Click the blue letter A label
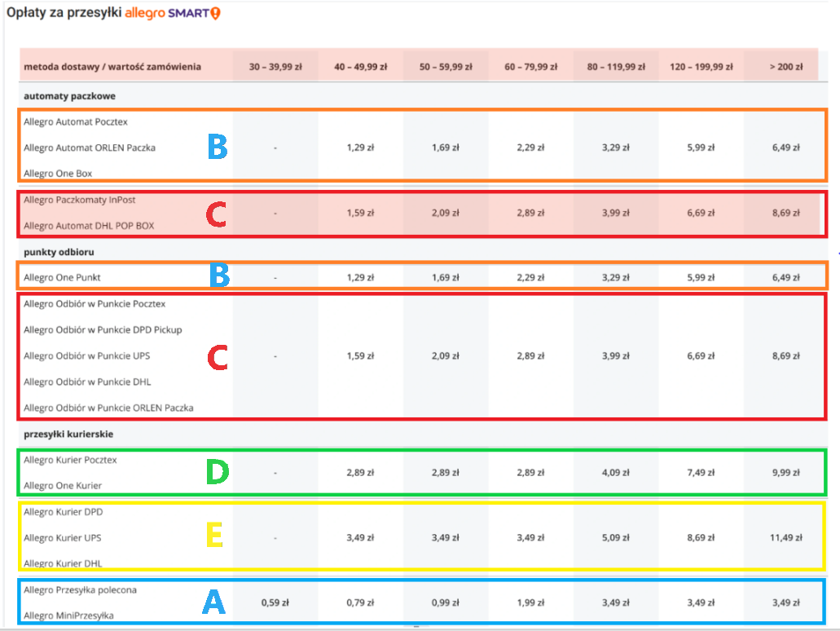The image size is (840, 631). coord(213,602)
